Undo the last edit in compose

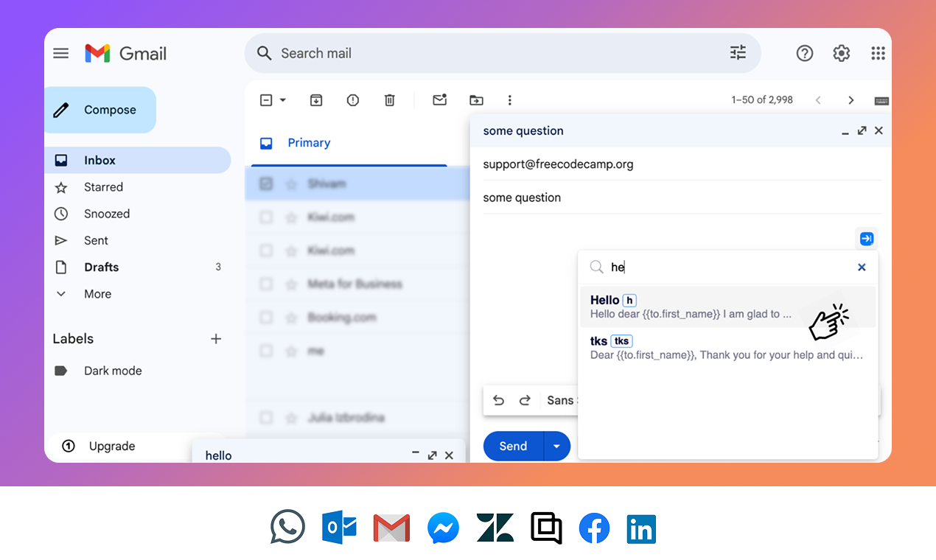pos(499,400)
